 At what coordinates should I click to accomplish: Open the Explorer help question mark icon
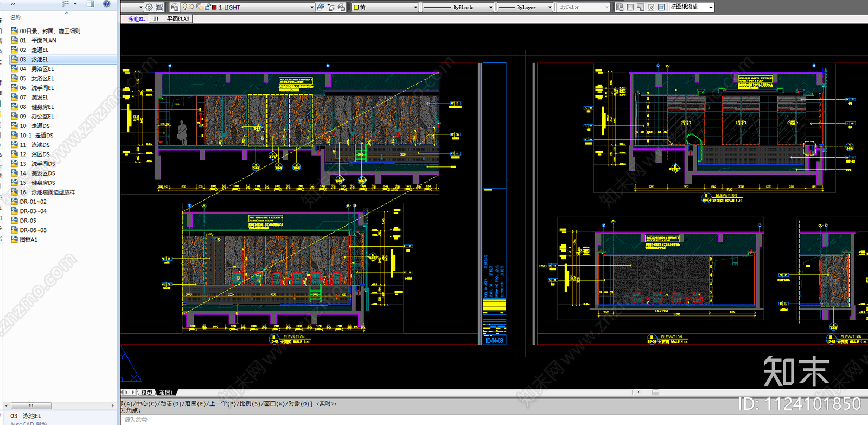click(106, 3)
